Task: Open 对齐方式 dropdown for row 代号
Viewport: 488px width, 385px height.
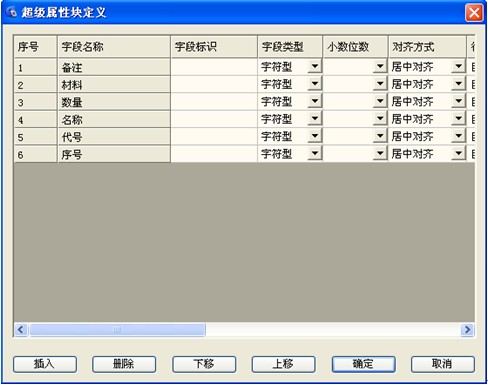Action: tap(458, 136)
